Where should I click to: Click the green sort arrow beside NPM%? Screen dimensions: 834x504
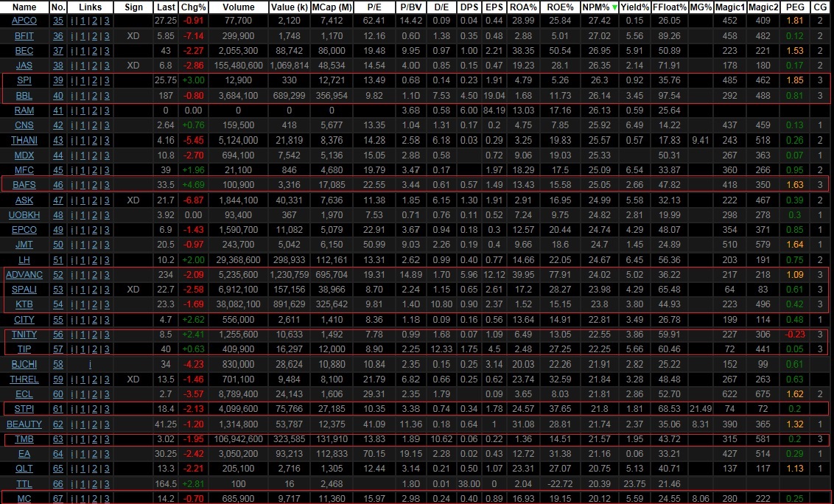[615, 7]
